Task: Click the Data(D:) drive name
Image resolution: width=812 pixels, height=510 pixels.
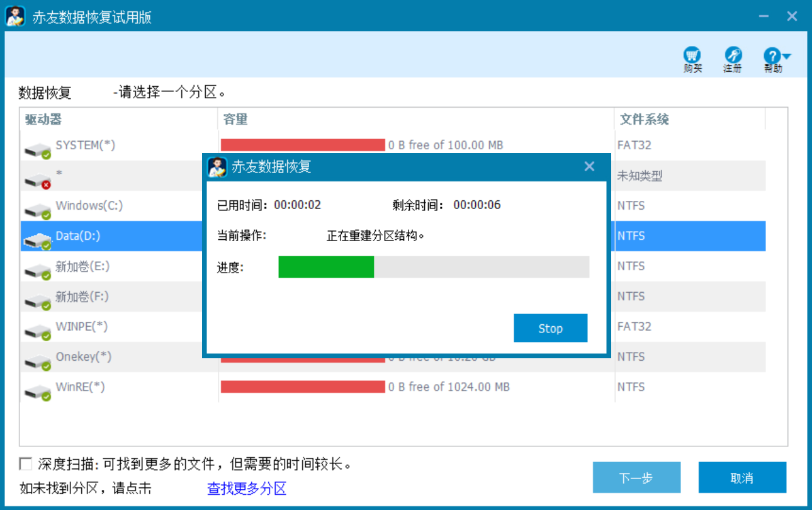Action: [78, 235]
